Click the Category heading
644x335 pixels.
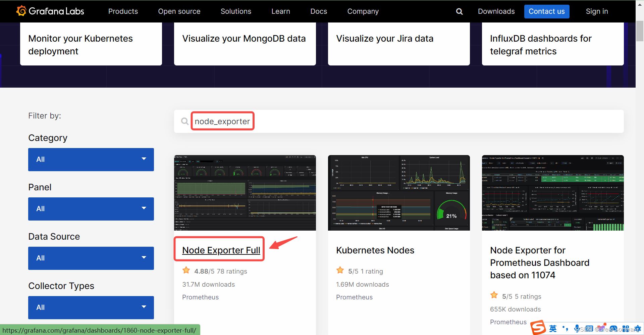(48, 138)
